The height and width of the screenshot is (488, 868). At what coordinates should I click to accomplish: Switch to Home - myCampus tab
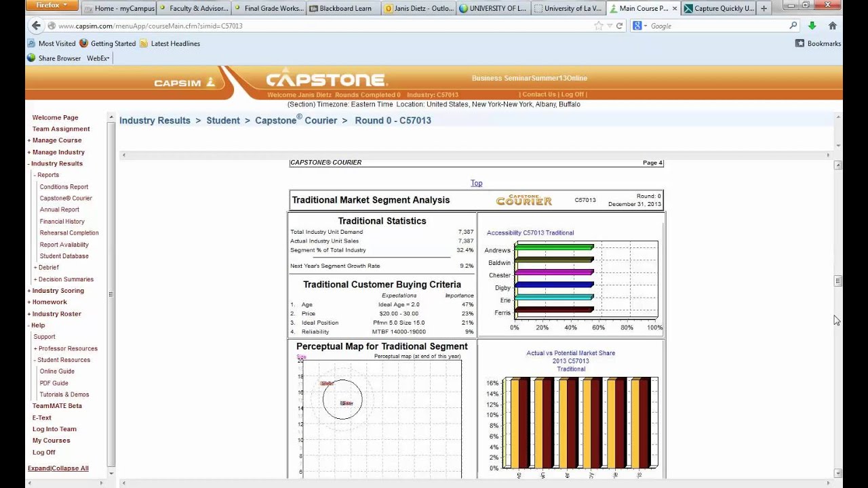tap(119, 8)
